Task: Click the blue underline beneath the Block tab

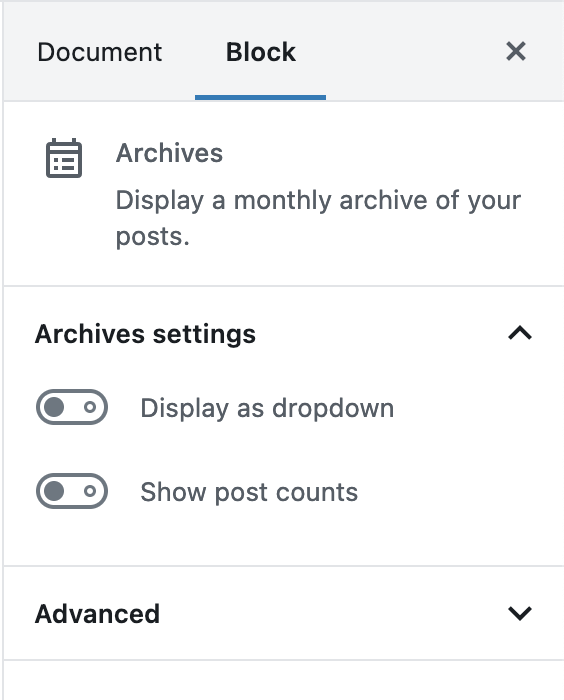Action: pos(260,97)
